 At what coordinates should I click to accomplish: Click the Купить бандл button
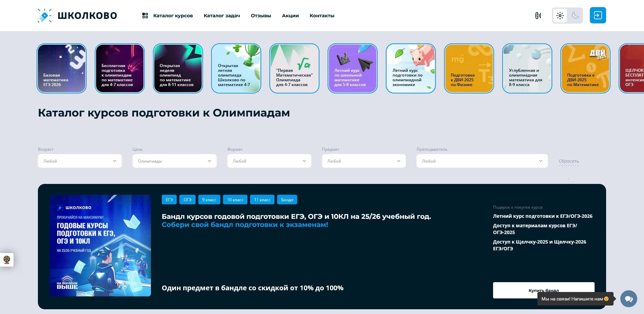pyautogui.click(x=543, y=290)
